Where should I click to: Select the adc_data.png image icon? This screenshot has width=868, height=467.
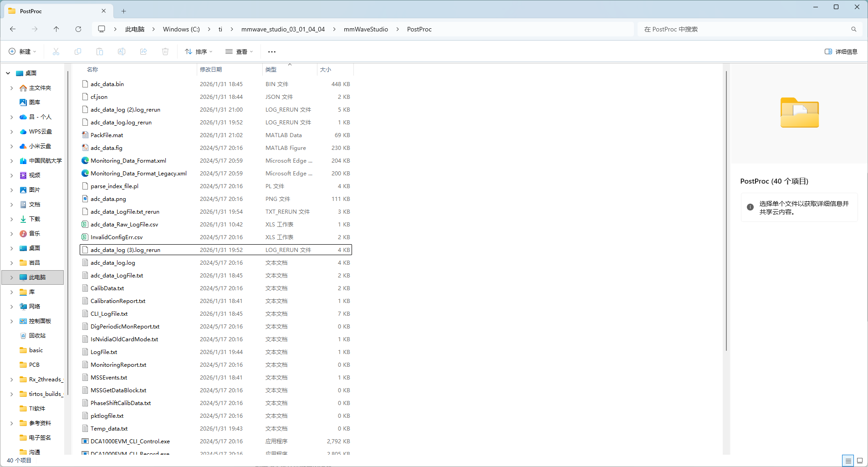click(85, 199)
